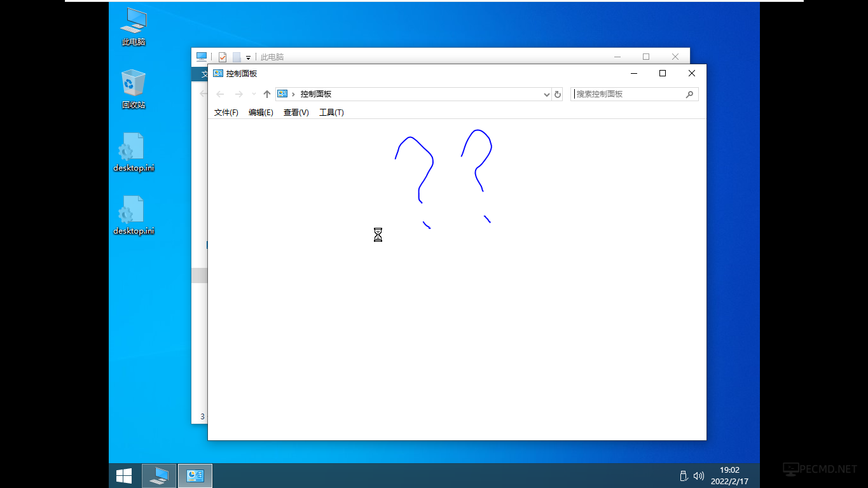Open the volume control in system tray
Viewport: 868px width, 488px height.
click(699, 476)
